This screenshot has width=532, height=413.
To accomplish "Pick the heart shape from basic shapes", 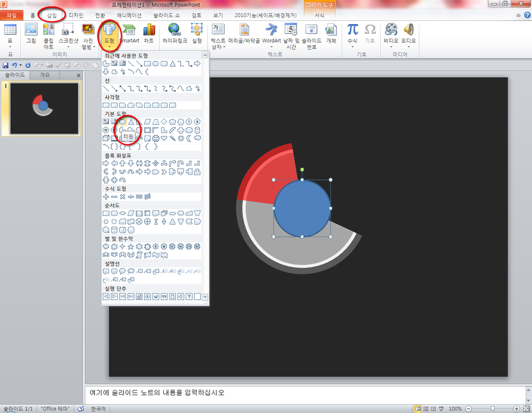I will click(164, 138).
